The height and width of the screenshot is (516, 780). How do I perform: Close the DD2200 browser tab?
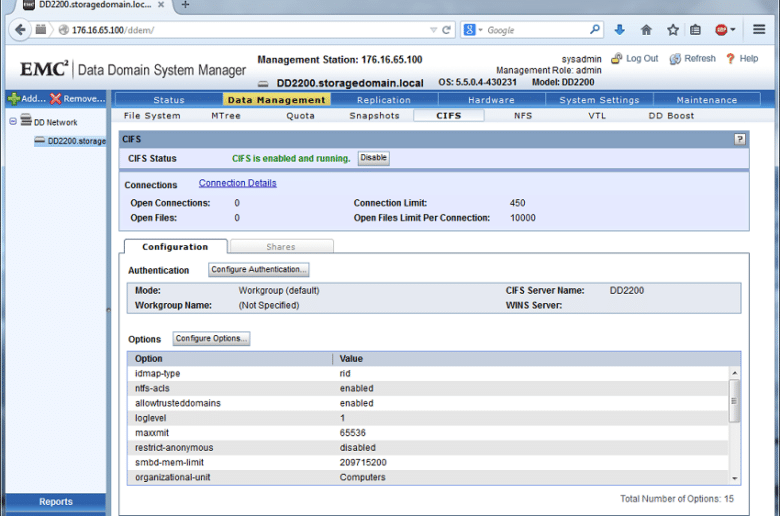pyautogui.click(x=161, y=4)
